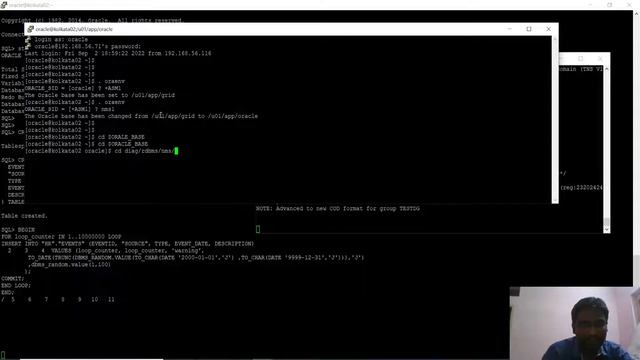640x360 pixels.
Task: Click the PuTTY icon of background main window
Action: 4,5
